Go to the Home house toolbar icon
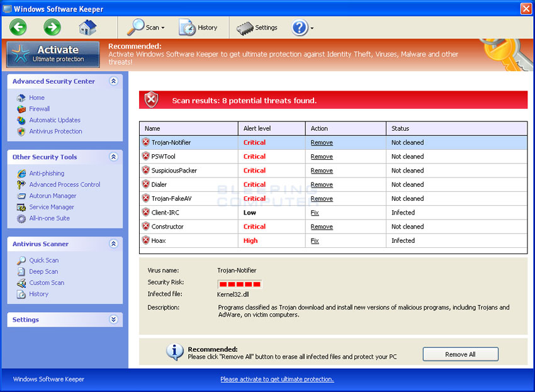The width and height of the screenshot is (535, 392). click(x=87, y=27)
